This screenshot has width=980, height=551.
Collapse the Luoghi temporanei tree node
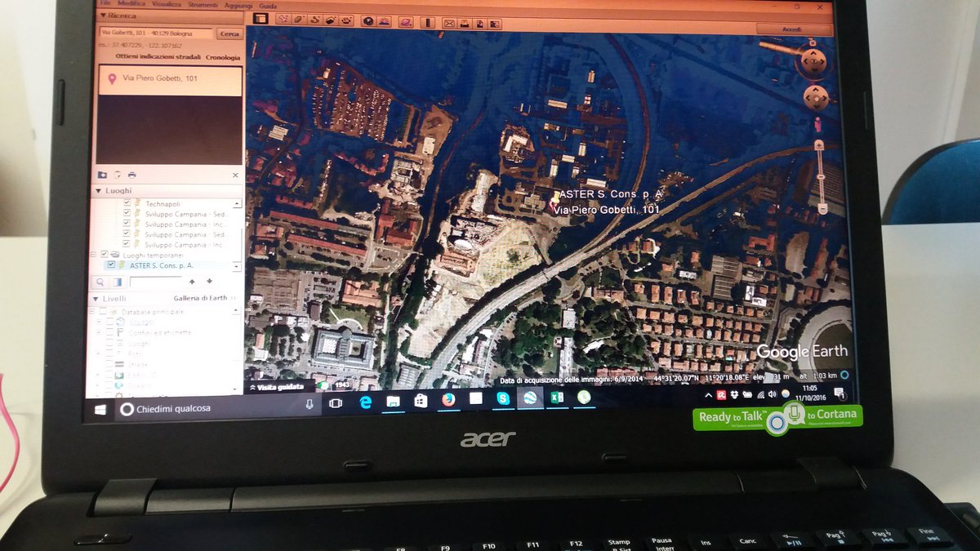[x=93, y=254]
